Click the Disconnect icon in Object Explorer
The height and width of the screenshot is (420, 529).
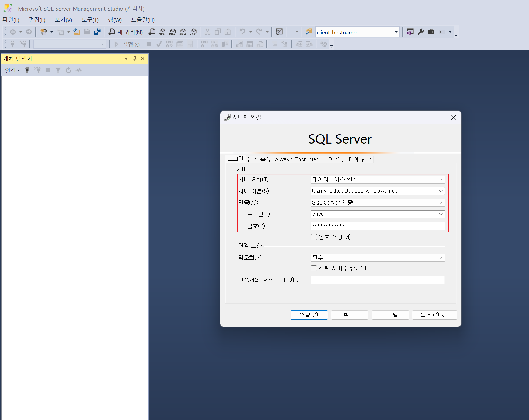(x=37, y=70)
